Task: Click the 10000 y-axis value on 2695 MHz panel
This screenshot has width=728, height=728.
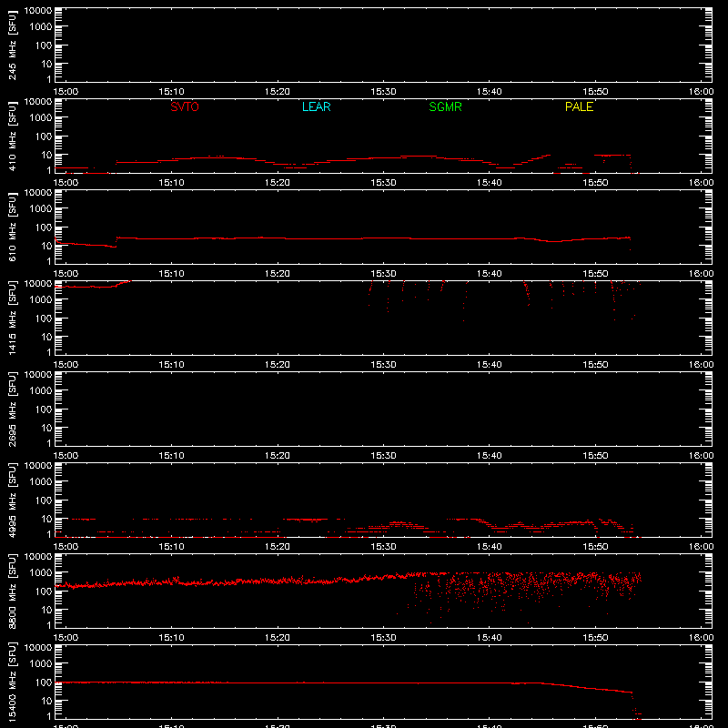Action: click(x=38, y=375)
